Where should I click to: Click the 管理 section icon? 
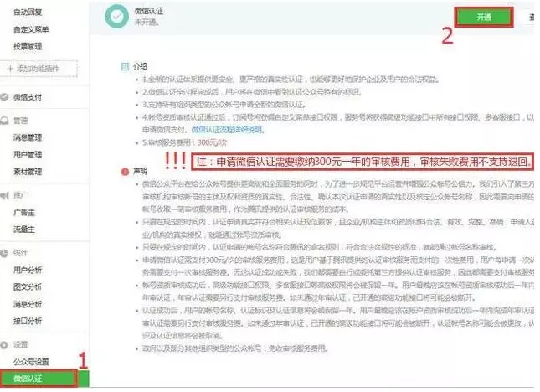pyautogui.click(x=4, y=121)
